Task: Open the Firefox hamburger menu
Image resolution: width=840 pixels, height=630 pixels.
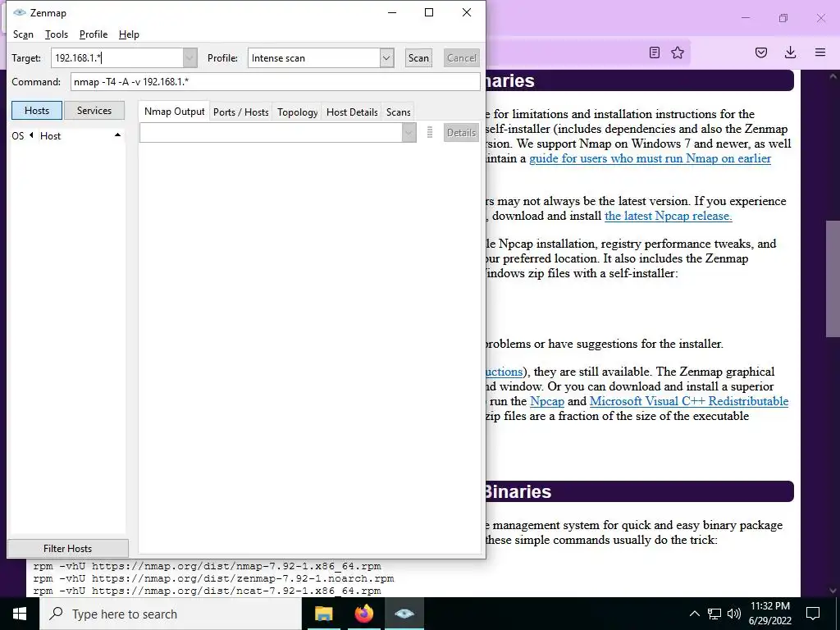Action: click(820, 52)
